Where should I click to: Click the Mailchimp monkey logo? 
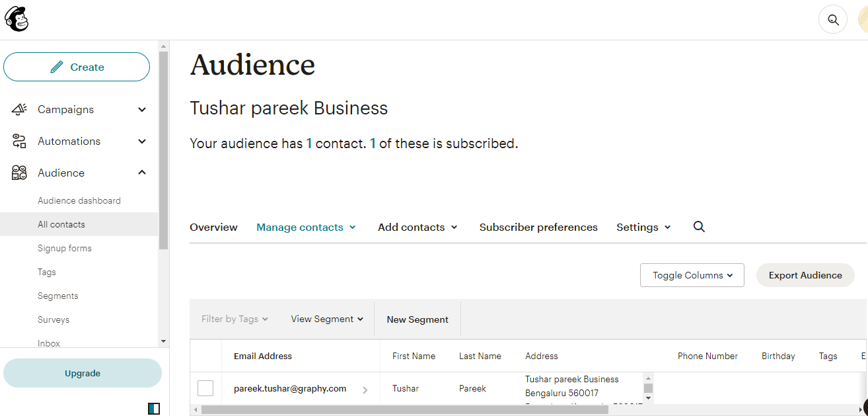click(x=17, y=19)
